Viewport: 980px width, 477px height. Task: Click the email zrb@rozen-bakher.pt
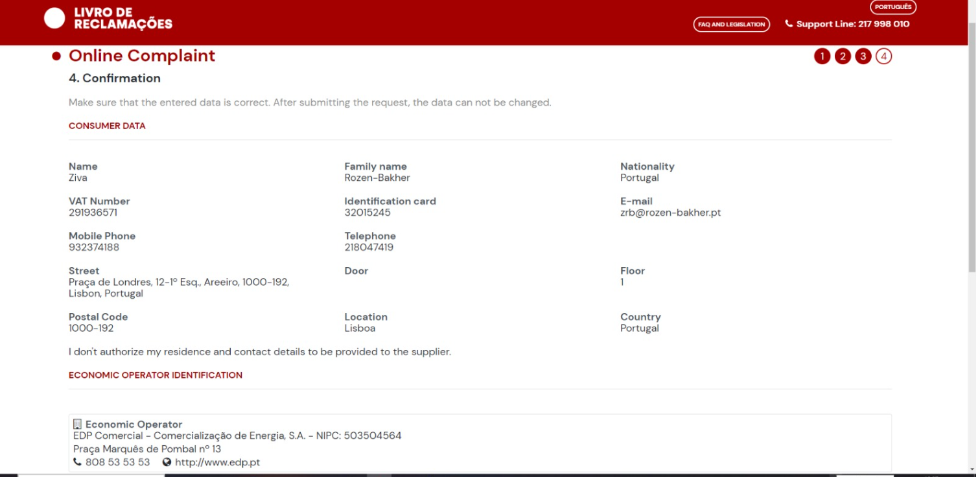pyautogui.click(x=670, y=213)
